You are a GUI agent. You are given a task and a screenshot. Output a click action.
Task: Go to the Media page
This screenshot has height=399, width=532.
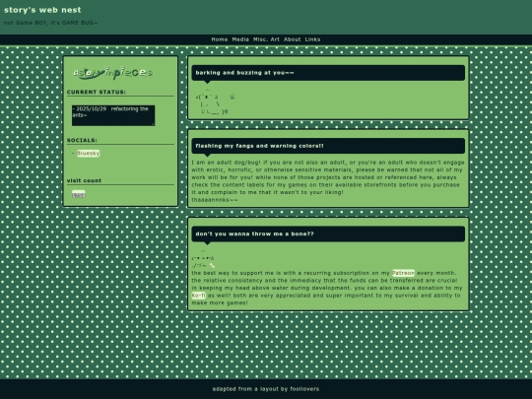click(240, 39)
